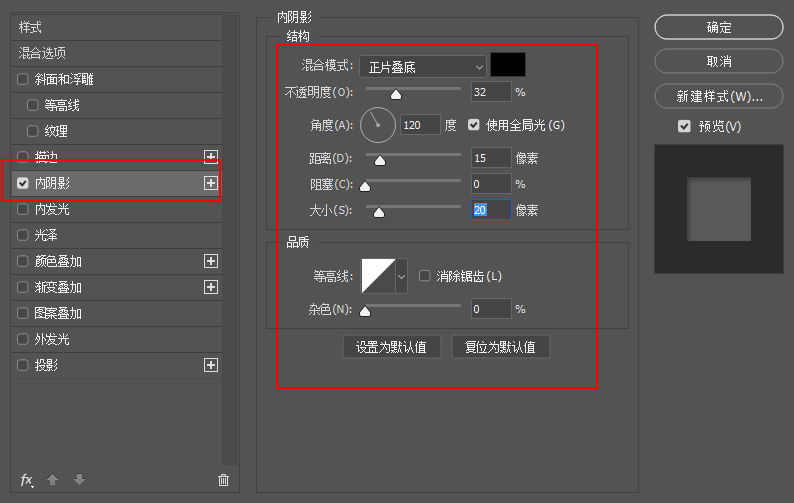Select the 光泽 style entry

click(x=117, y=235)
